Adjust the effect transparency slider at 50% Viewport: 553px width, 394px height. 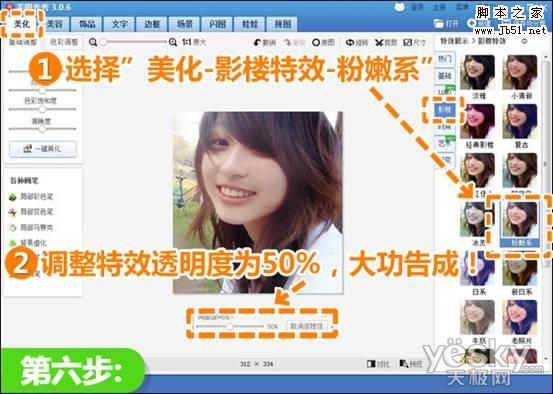click(229, 326)
